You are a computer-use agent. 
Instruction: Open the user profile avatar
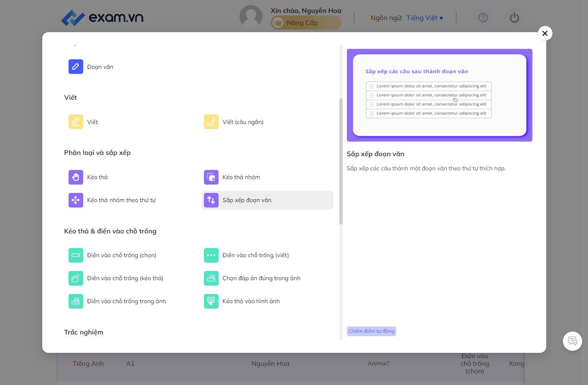tap(251, 17)
